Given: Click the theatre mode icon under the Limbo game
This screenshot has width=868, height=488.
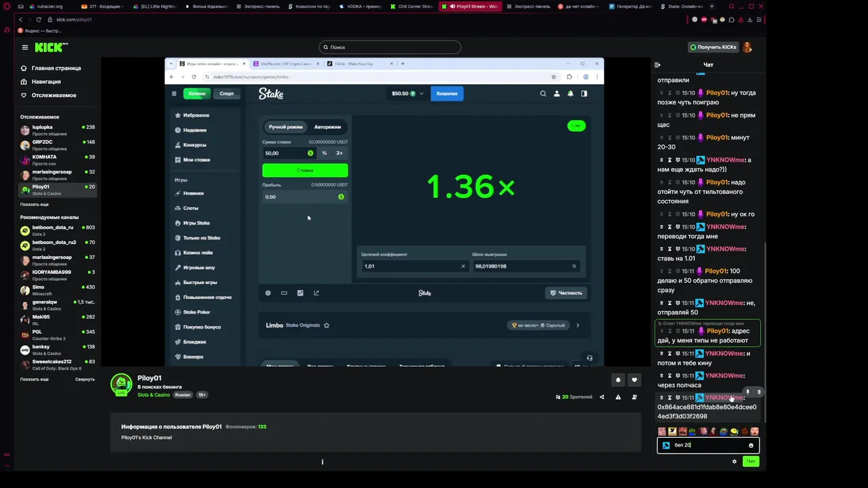Looking at the screenshot, I should click(x=284, y=293).
